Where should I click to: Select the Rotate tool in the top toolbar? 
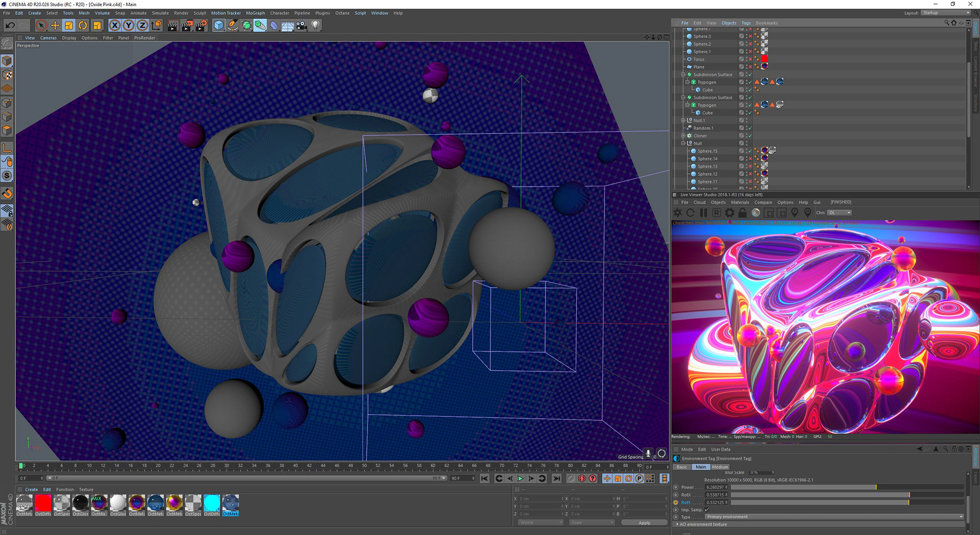[83, 25]
